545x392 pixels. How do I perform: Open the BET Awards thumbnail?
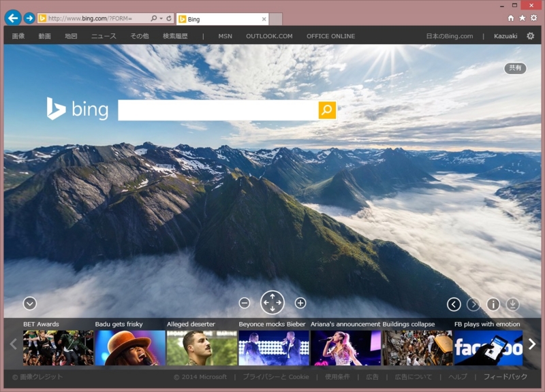tap(58, 348)
